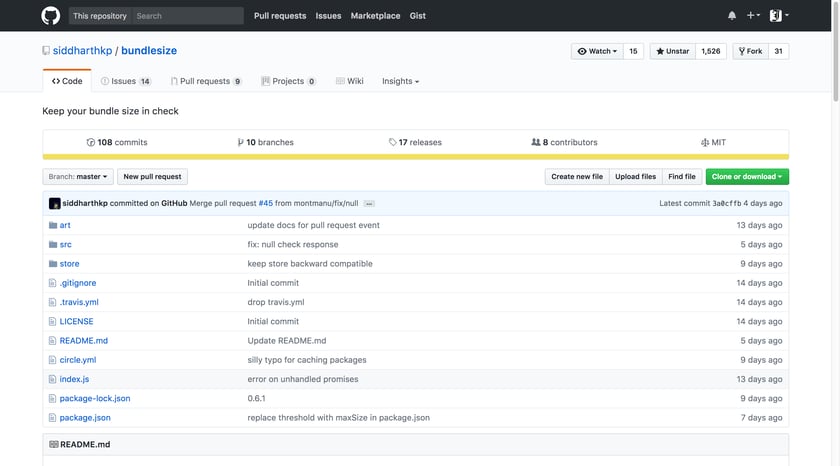Image resolution: width=840 pixels, height=466 pixels.
Task: View the 10 branches link
Action: pos(266,142)
